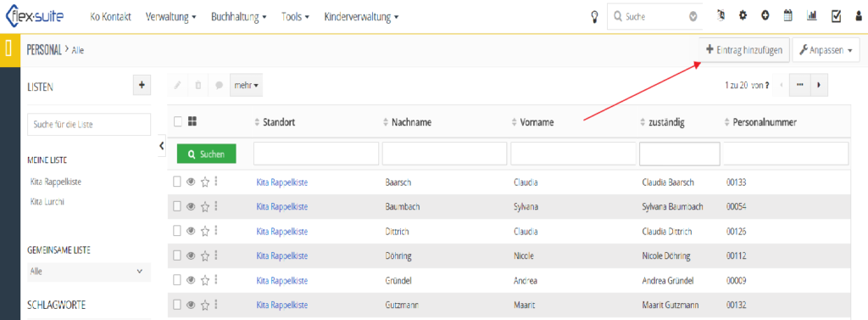Viewport: 868px width, 320px height.
Task: Check the select-all checkbox in table header
Action: [x=178, y=121]
